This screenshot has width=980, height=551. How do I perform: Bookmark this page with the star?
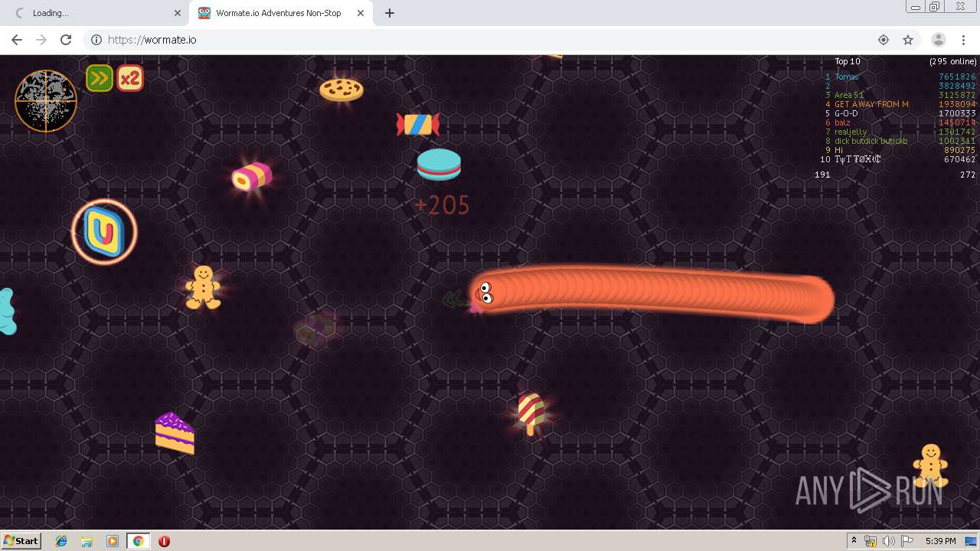click(x=908, y=40)
